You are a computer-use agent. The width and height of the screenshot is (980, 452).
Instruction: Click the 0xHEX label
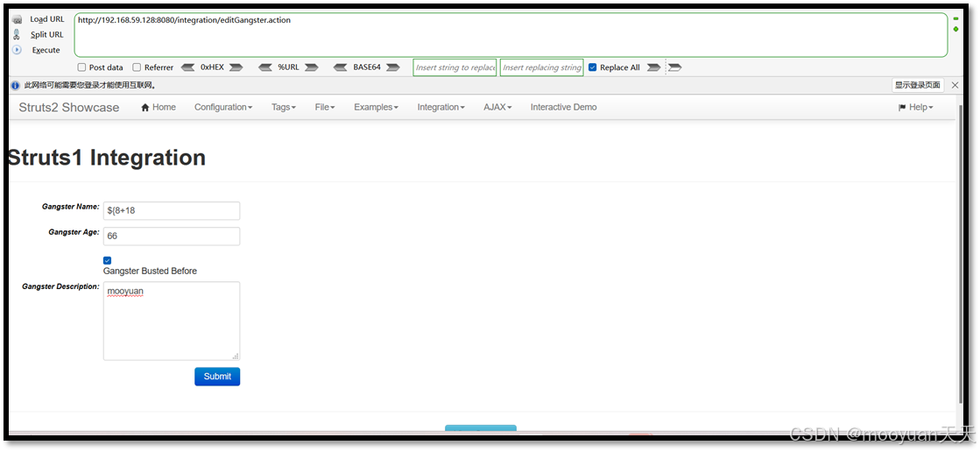pos(212,67)
